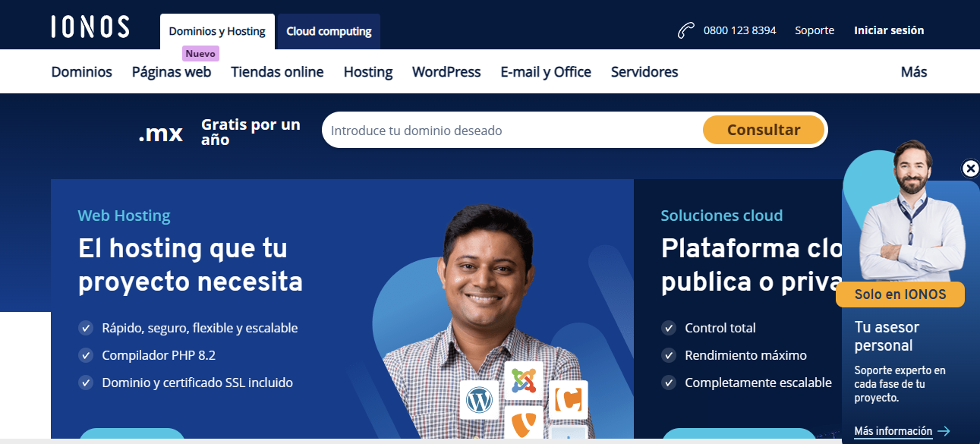Open the Dominios navigation menu

point(82,72)
